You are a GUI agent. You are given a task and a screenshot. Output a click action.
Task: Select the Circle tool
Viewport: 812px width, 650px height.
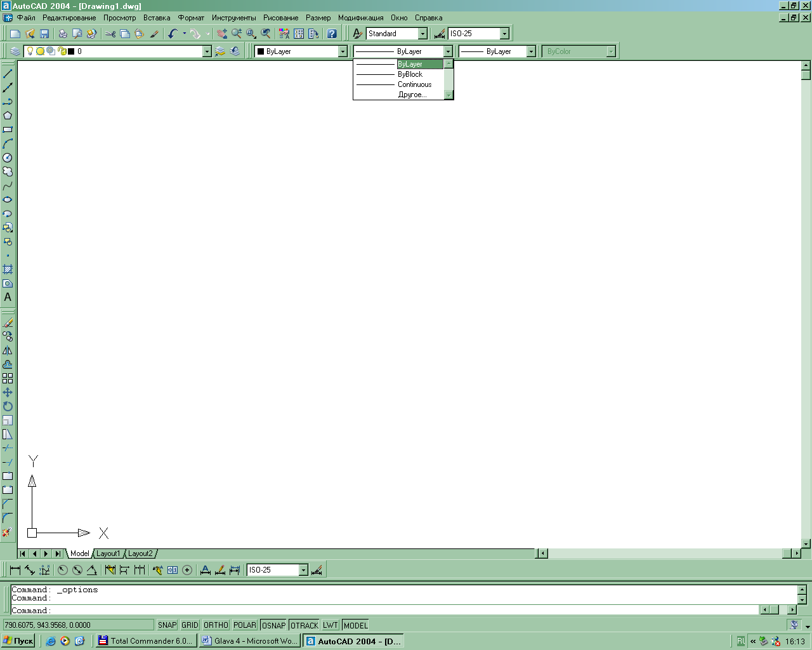pos(8,157)
